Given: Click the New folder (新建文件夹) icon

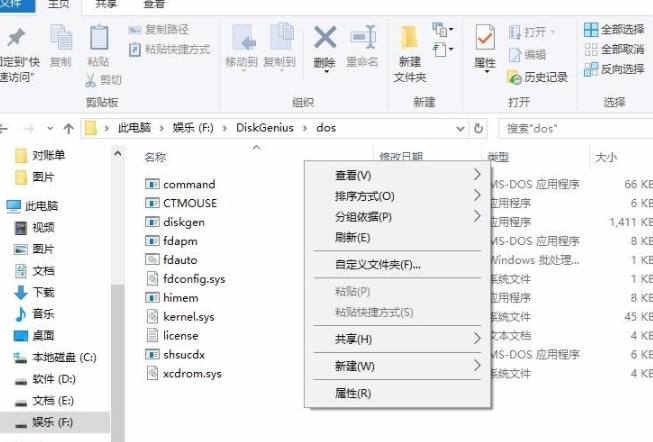Looking at the screenshot, I should (409, 37).
